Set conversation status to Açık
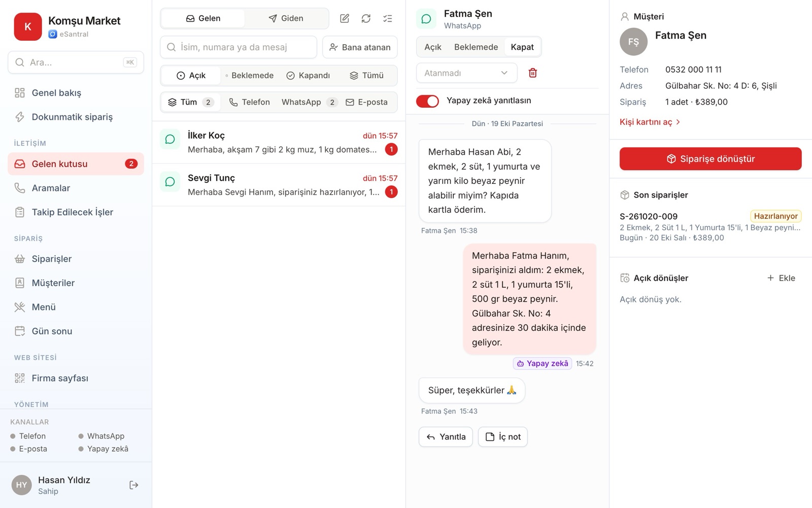 (x=433, y=47)
